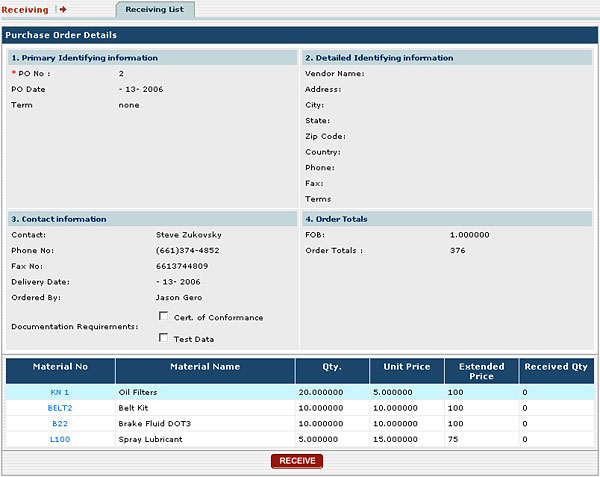The width and height of the screenshot is (600, 477).
Task: Click extended price 75 in L100 row
Action: [x=453, y=439]
